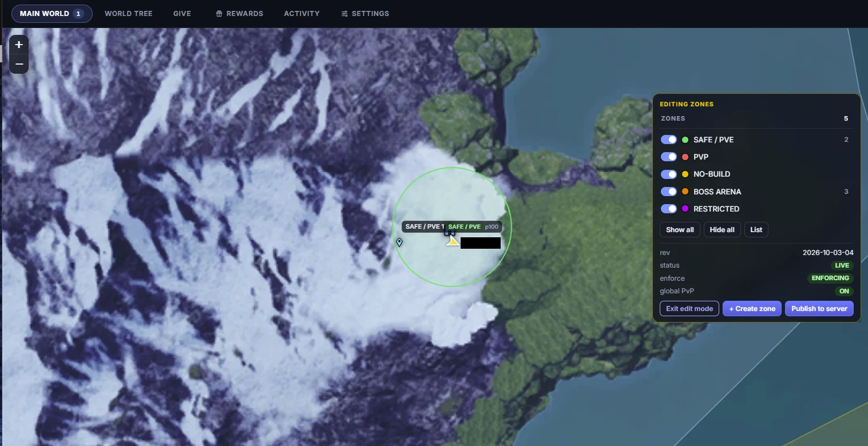Click the rev value 2026-10-03-04
The image size is (868, 446).
[828, 252]
